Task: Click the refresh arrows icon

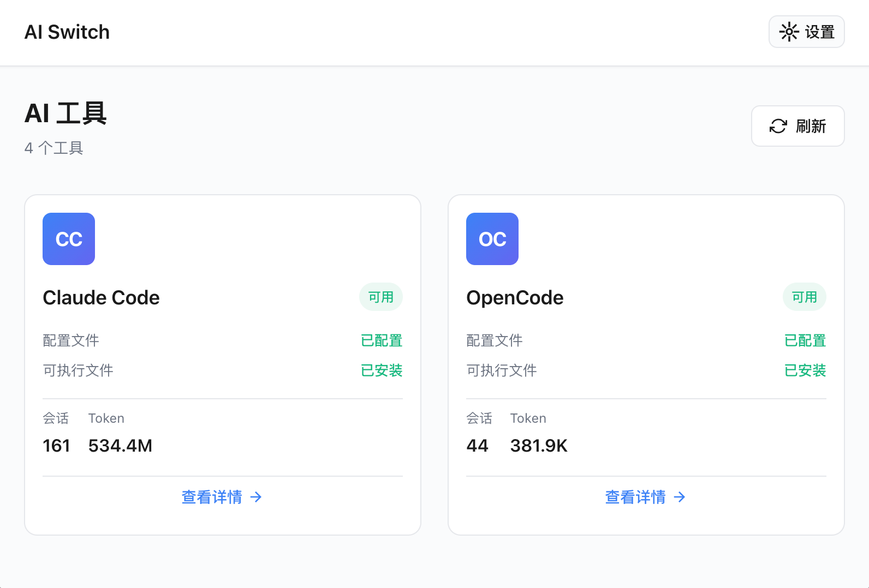Action: (x=778, y=126)
